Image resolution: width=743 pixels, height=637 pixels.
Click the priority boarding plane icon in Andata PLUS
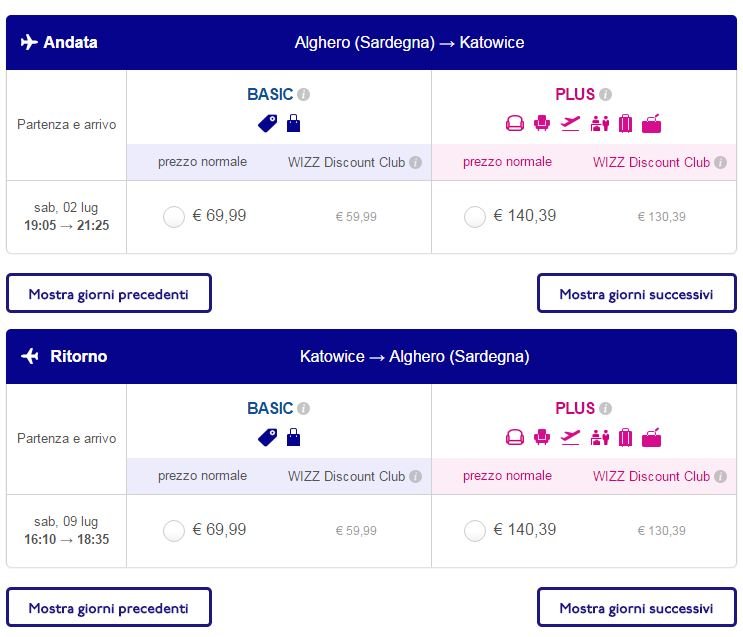[x=571, y=123]
